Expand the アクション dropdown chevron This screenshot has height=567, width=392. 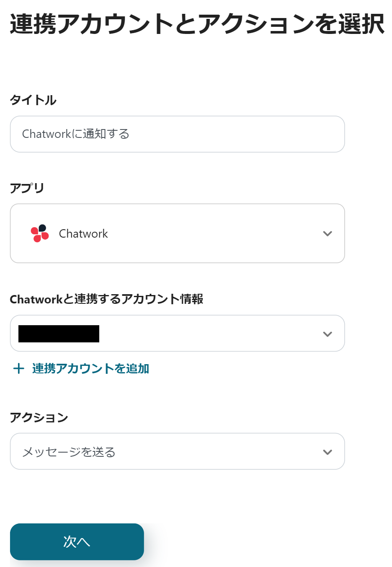[x=328, y=452]
